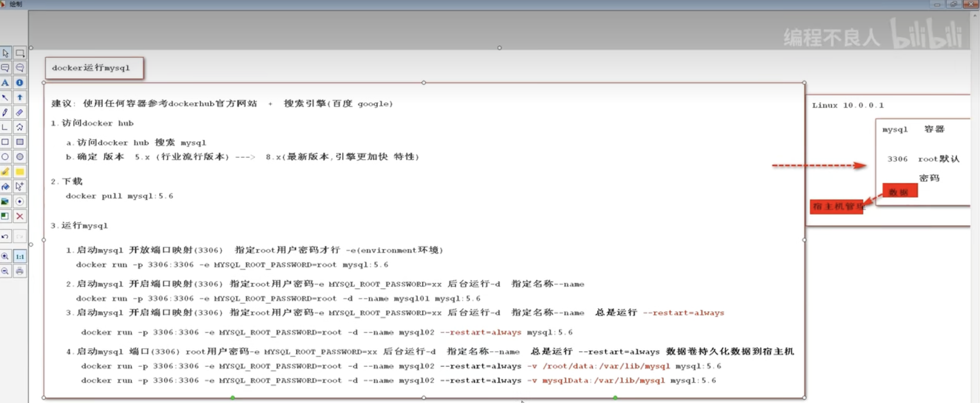980x403 pixels.
Task: Select the yellow filled highlight rectangle swatch
Action: tap(20, 172)
